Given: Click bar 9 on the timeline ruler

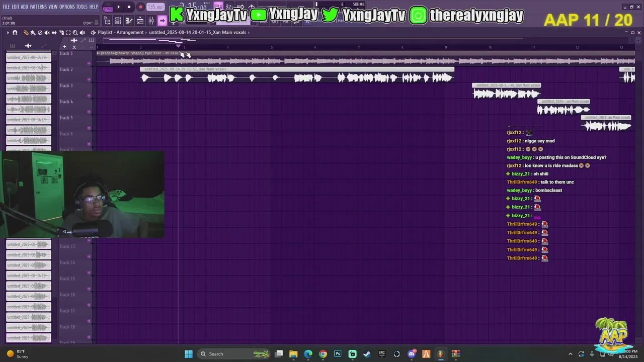Looking at the screenshot, I should pos(446,47).
